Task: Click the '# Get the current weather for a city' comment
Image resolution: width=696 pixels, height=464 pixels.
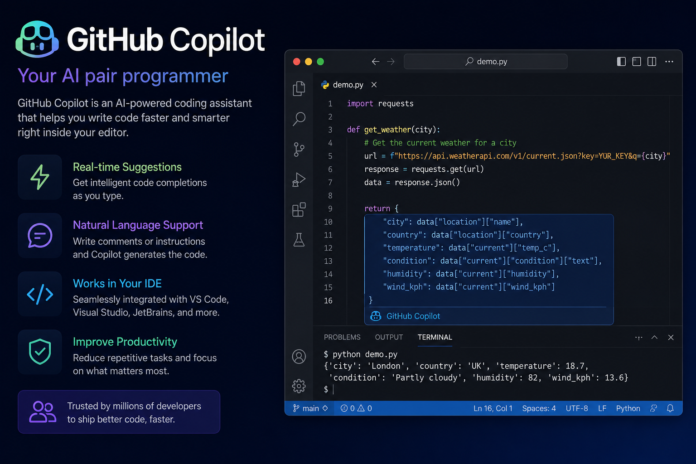Action: (x=440, y=143)
